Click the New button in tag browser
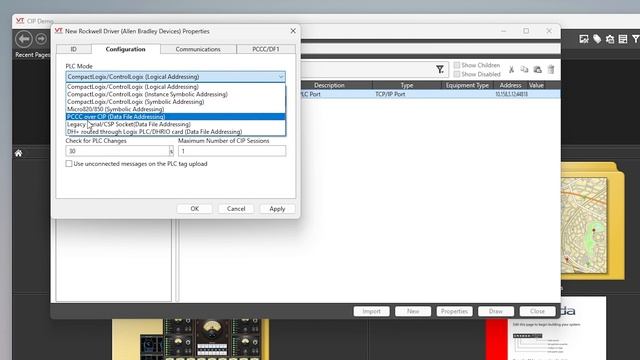This screenshot has width=640, height=360. (x=413, y=311)
